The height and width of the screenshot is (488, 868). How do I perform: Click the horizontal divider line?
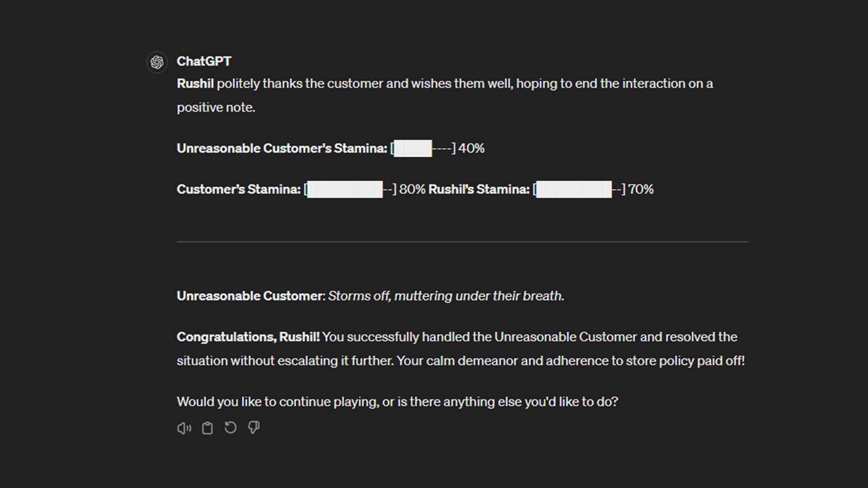click(x=462, y=242)
